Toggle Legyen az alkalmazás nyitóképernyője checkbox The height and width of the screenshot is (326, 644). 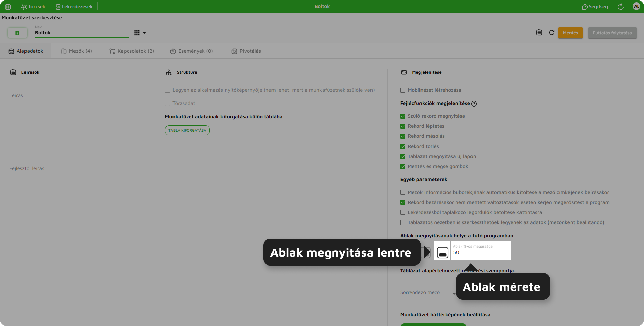167,90
